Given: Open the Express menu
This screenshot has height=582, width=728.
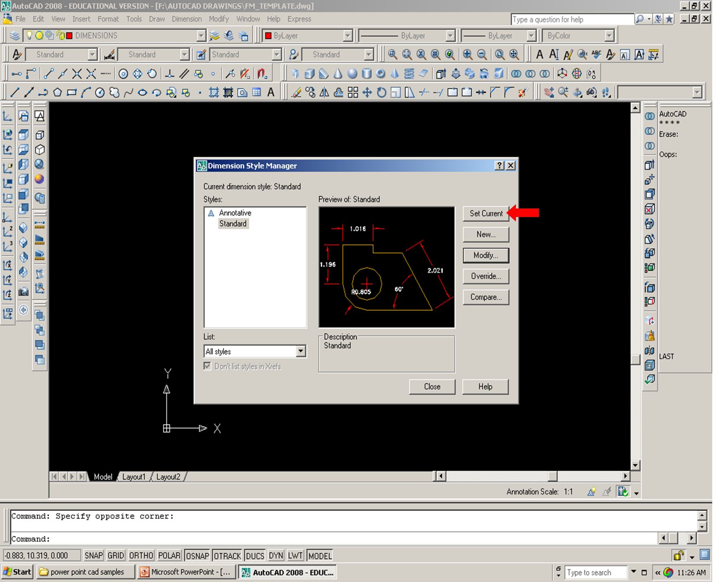Looking at the screenshot, I should [x=299, y=19].
